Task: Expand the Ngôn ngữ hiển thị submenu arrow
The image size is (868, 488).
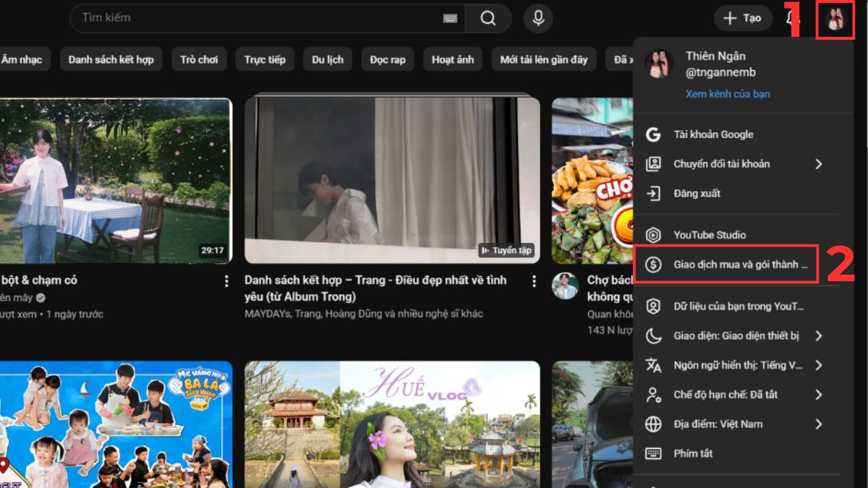Action: coord(819,365)
